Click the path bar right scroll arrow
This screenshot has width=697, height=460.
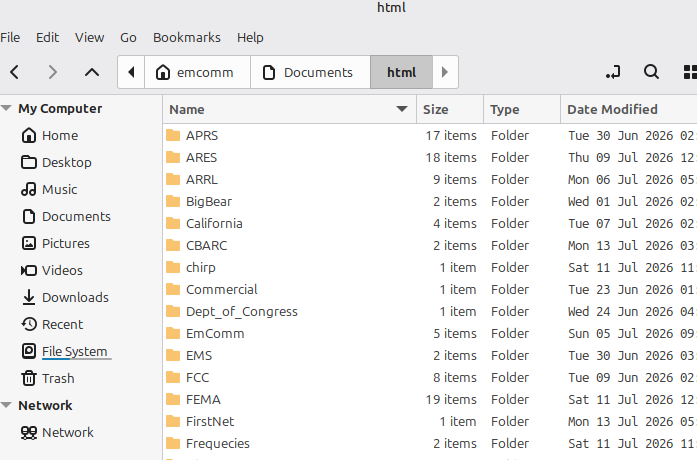coord(445,72)
